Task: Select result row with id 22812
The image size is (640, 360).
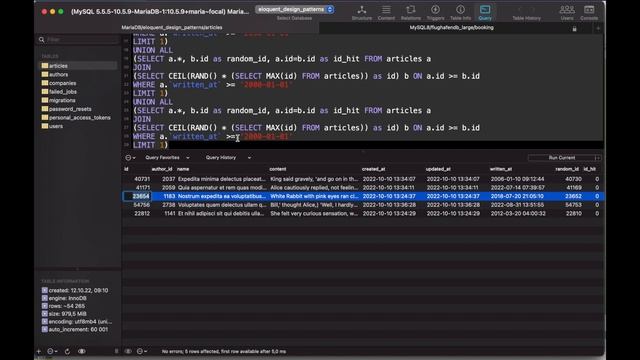Action: click(363, 213)
